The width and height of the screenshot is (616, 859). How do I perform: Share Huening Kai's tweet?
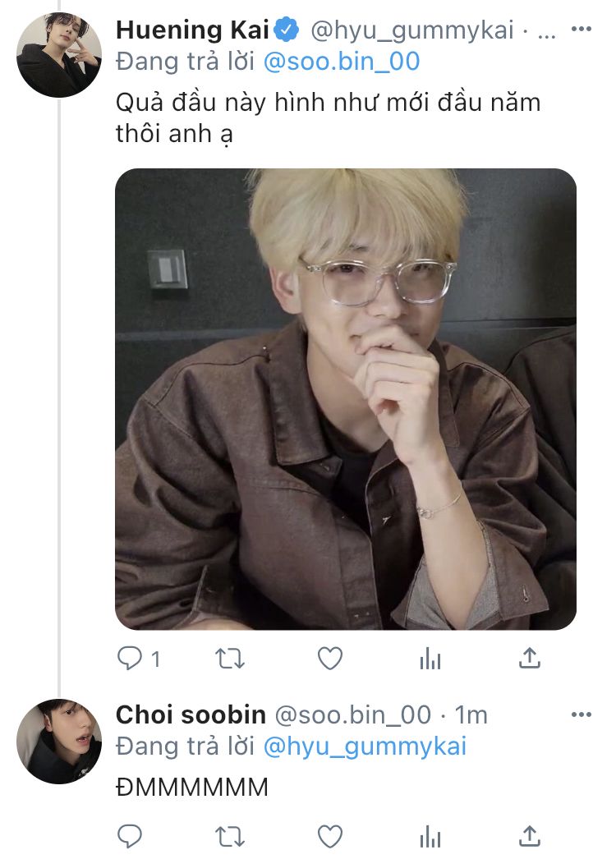coord(531,658)
